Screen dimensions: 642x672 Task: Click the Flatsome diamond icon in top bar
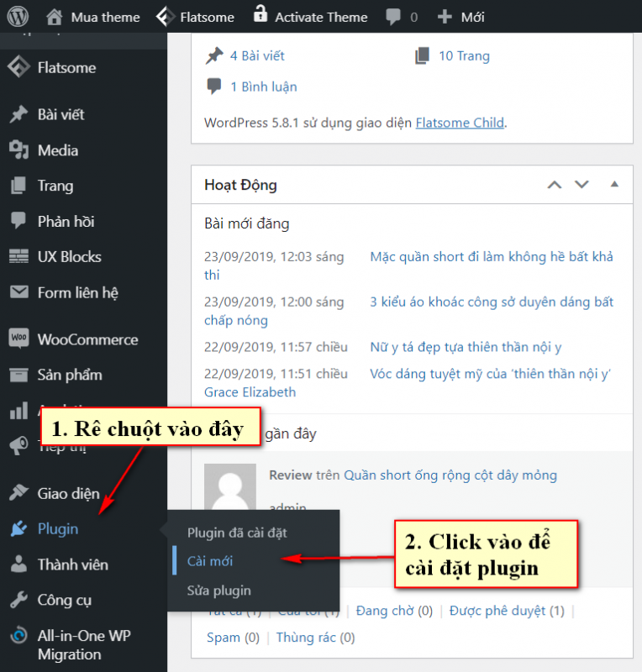pyautogui.click(x=165, y=17)
